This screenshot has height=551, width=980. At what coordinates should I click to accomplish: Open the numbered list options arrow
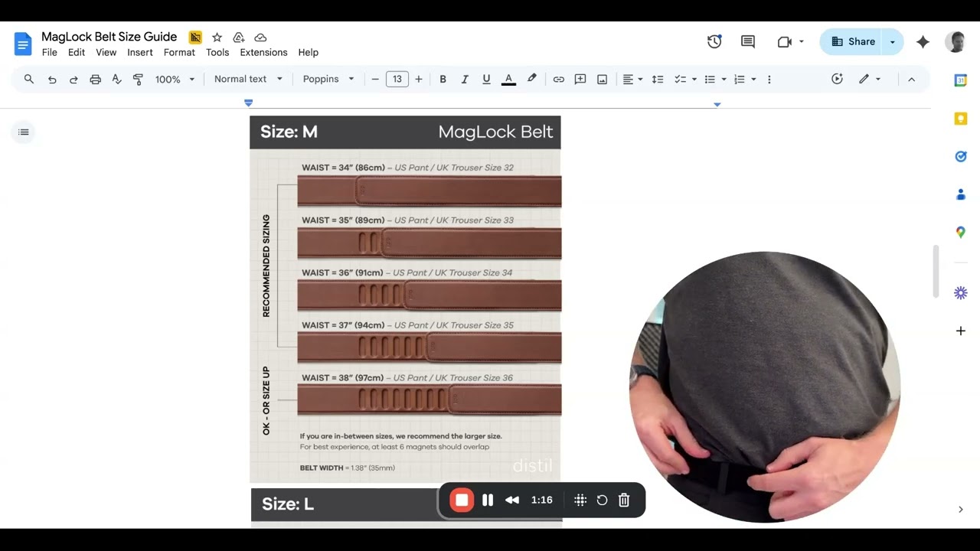[753, 80]
